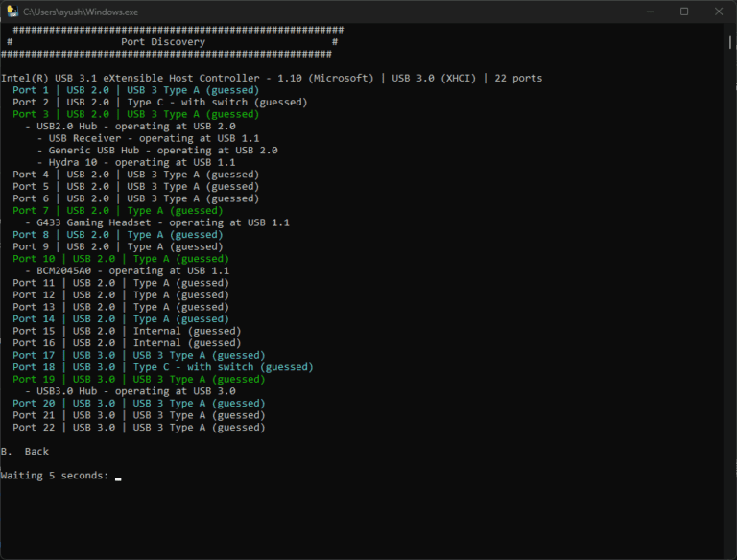Minimize the Windows.exe console window

(x=640, y=12)
